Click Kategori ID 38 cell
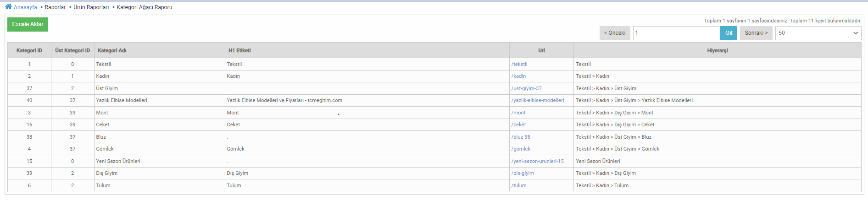 [x=29, y=137]
